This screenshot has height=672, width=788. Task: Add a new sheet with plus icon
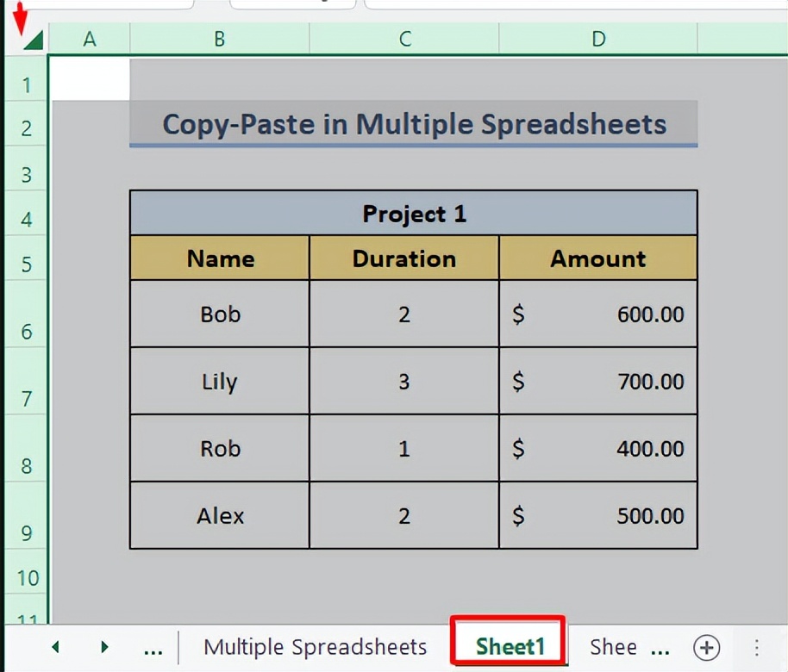pyautogui.click(x=707, y=647)
